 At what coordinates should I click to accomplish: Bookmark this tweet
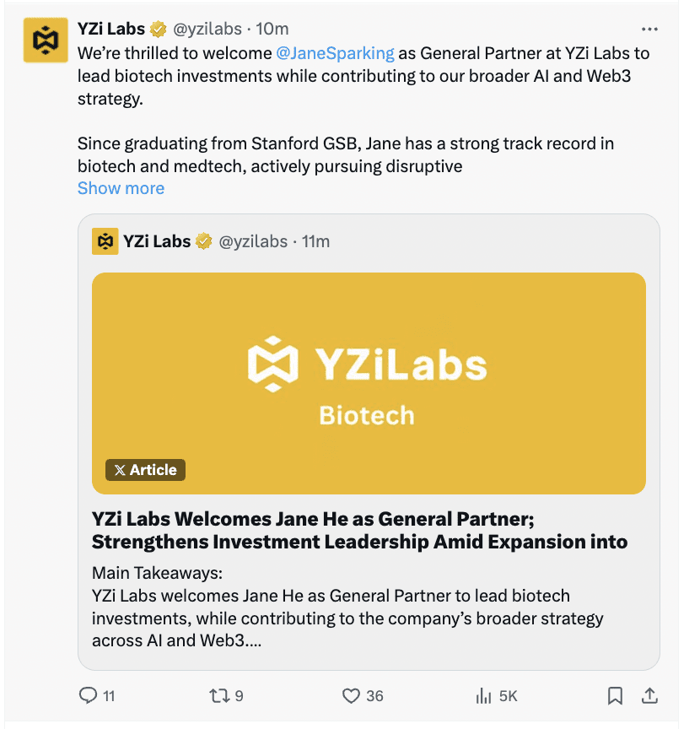pyautogui.click(x=615, y=696)
